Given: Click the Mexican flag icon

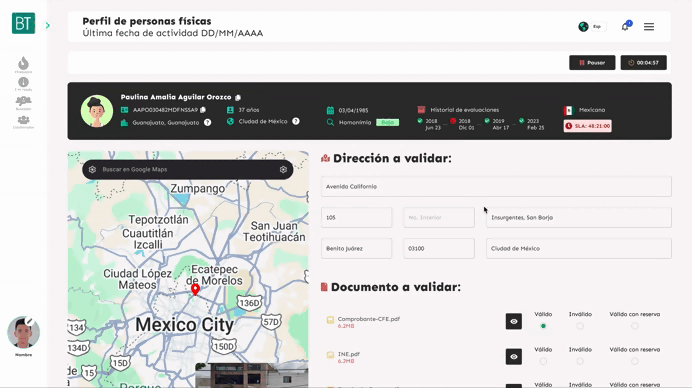Looking at the screenshot, I should 568,110.
